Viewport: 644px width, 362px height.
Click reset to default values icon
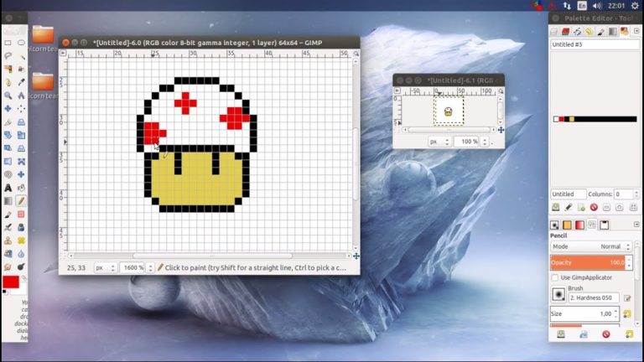tap(629, 334)
